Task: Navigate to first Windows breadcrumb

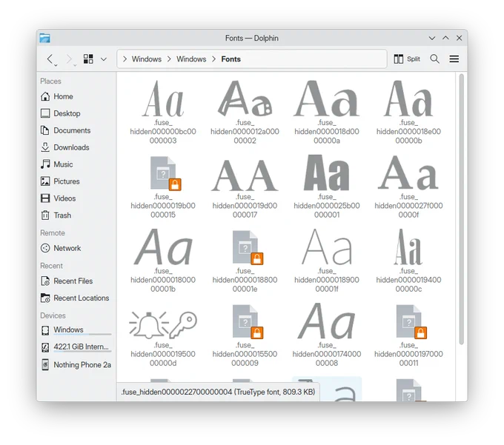Action: (147, 59)
